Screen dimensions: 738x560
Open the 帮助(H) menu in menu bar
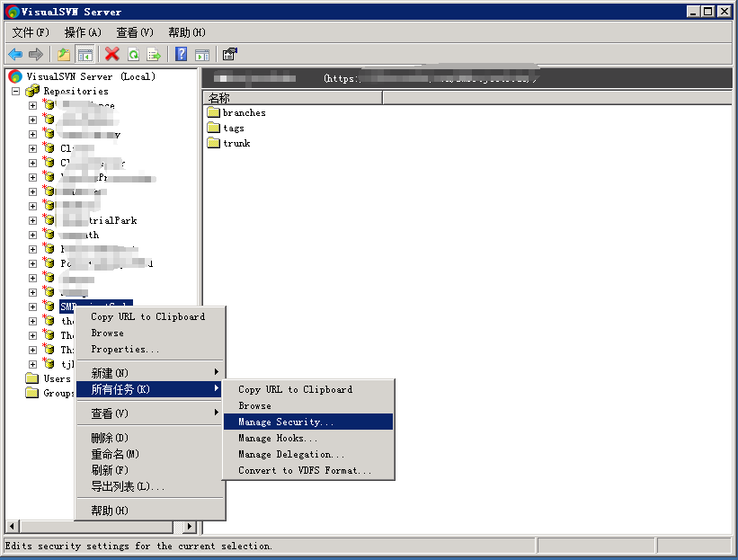(187, 32)
